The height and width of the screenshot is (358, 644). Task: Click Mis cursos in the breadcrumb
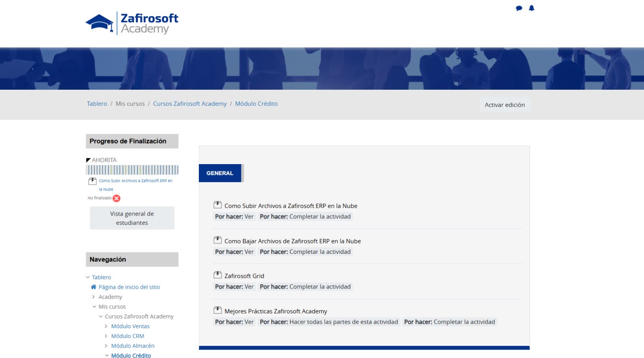130,104
